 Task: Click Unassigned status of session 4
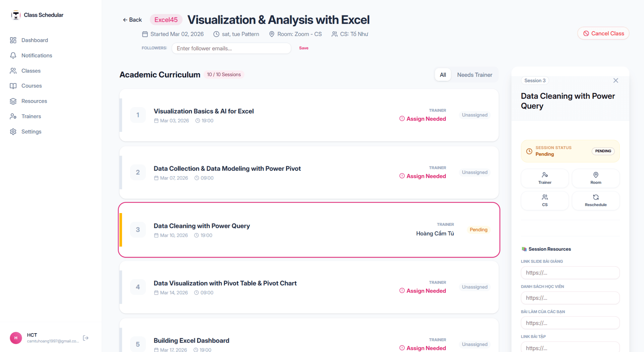click(x=475, y=287)
